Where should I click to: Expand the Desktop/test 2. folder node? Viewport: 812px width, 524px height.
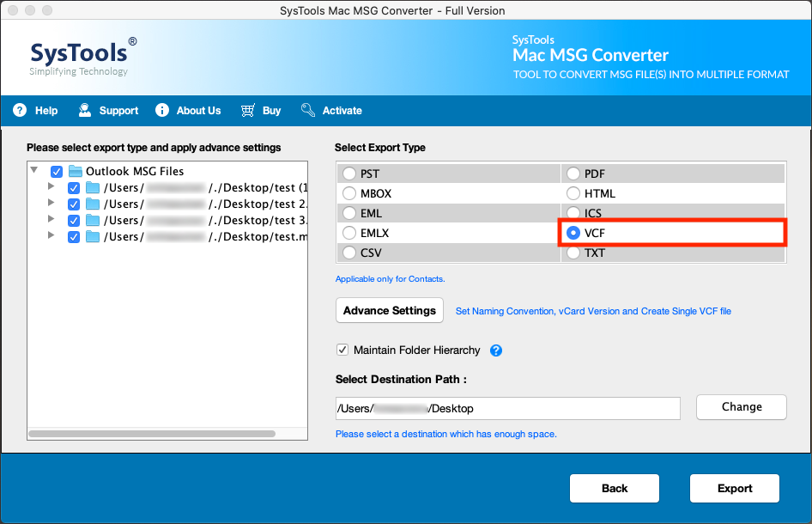(51, 202)
